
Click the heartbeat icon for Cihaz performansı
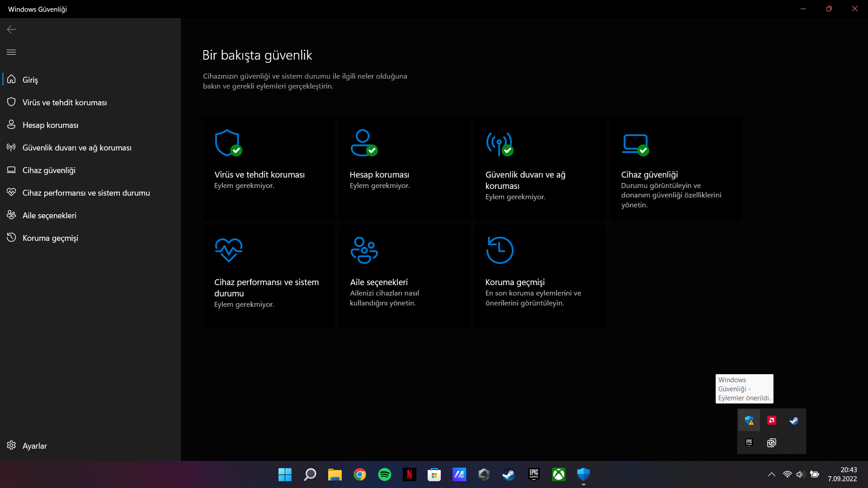(x=228, y=250)
